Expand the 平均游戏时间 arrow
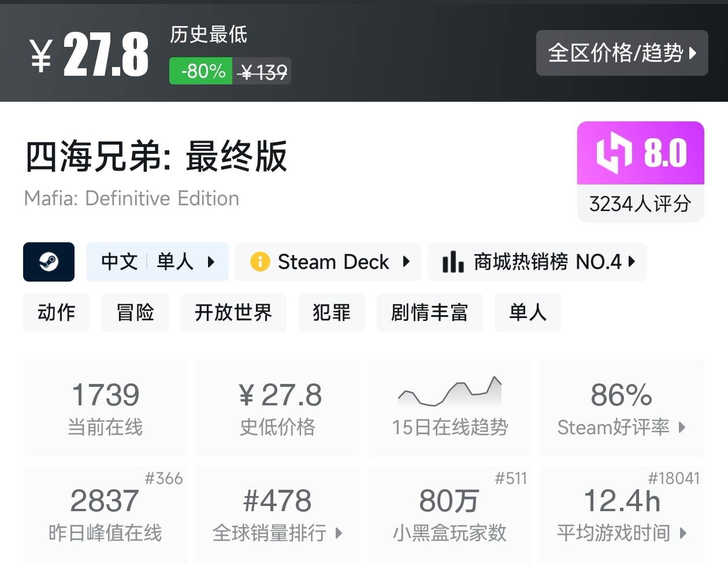 pos(683,533)
